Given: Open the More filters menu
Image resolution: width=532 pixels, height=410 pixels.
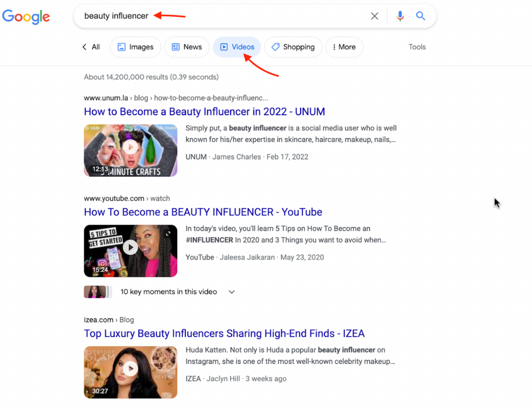Looking at the screenshot, I should [x=344, y=47].
